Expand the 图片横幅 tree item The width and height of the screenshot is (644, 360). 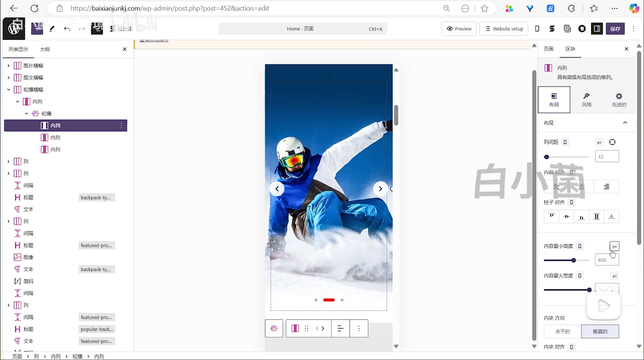(x=9, y=65)
